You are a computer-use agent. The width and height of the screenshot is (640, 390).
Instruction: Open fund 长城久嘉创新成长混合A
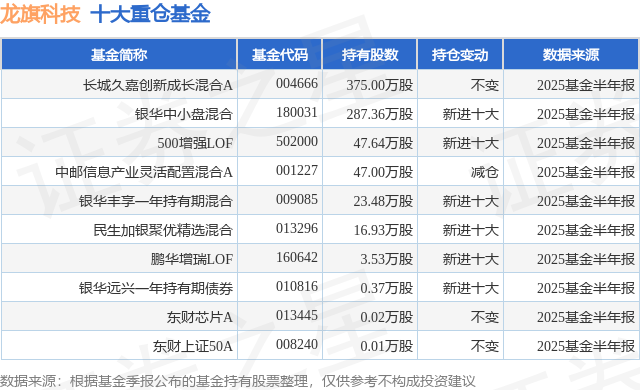(158, 85)
